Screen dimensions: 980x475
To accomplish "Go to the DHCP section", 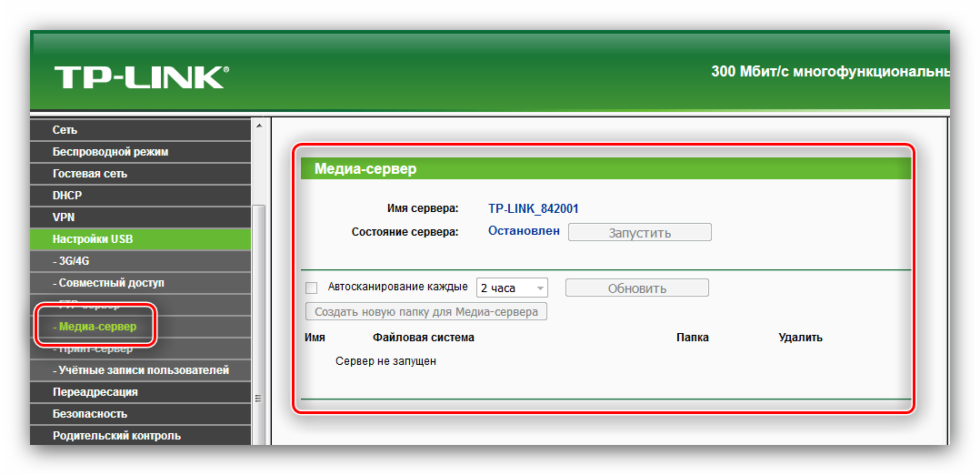I will tap(67, 196).
